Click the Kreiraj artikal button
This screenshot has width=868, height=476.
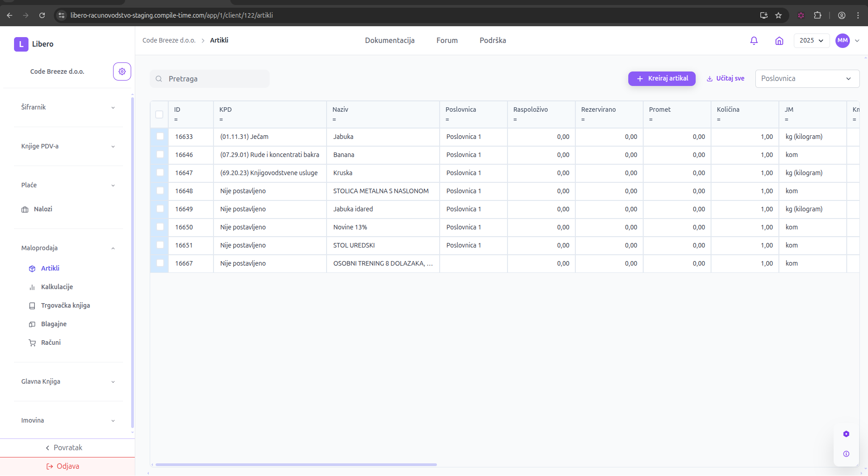662,79
